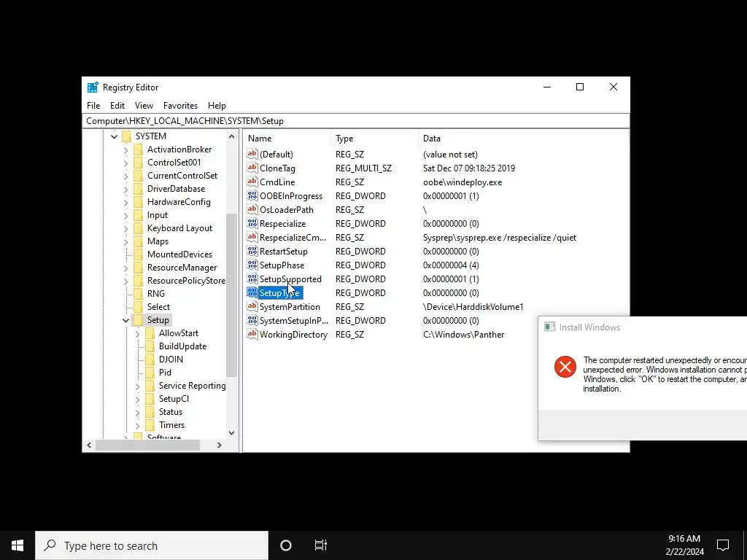Click the SetupSupported DWORD icon

[252, 279]
